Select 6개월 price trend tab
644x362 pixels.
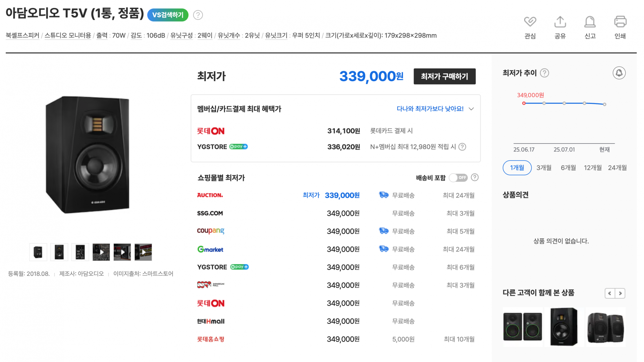[568, 168]
